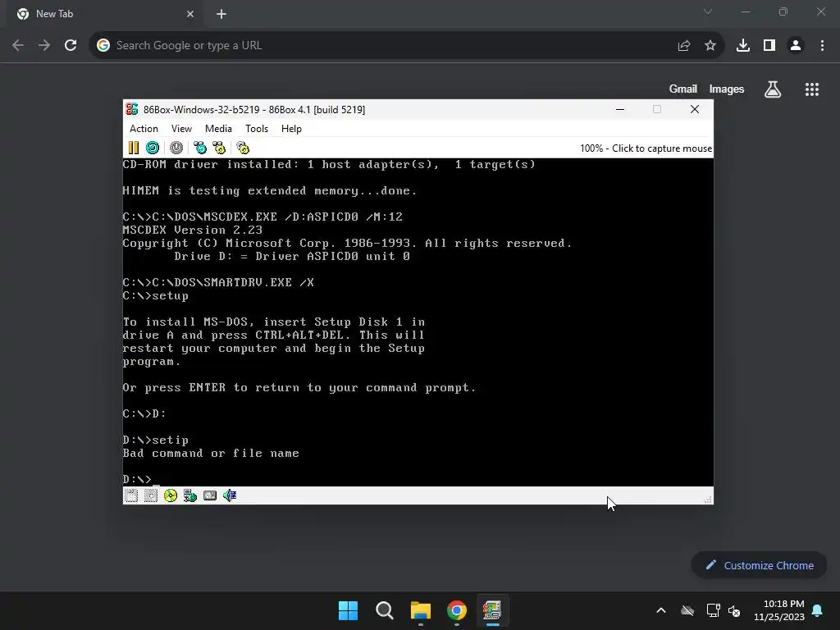Click the '100% - Click to capture mouse' status text
The image size is (840, 630).
[x=646, y=148]
